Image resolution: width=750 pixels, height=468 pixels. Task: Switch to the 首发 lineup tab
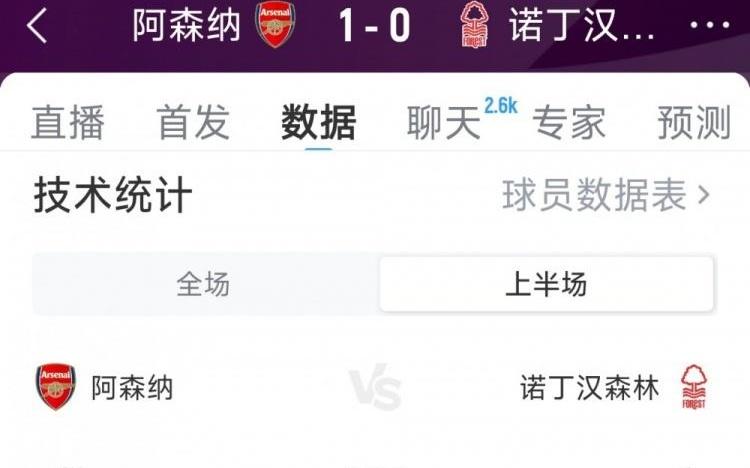193,124
